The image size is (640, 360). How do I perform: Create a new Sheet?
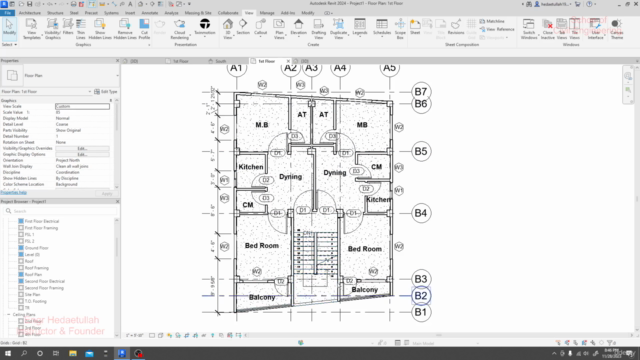415,27
